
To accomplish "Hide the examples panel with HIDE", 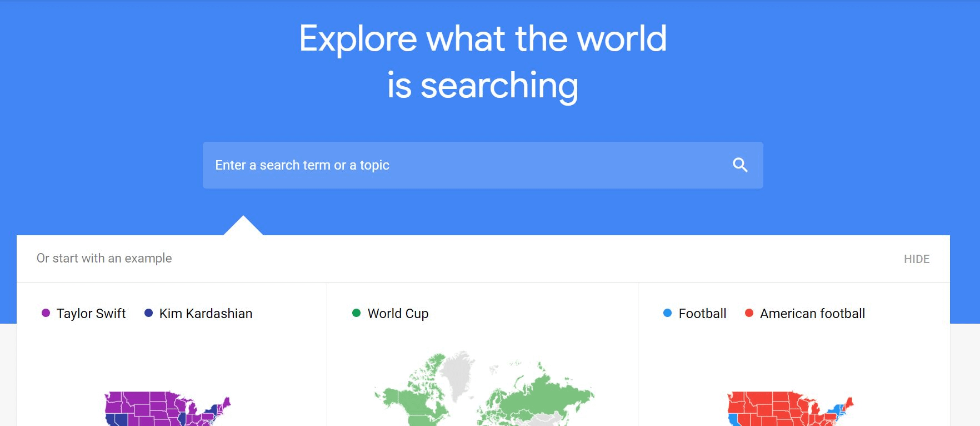I will point(916,259).
